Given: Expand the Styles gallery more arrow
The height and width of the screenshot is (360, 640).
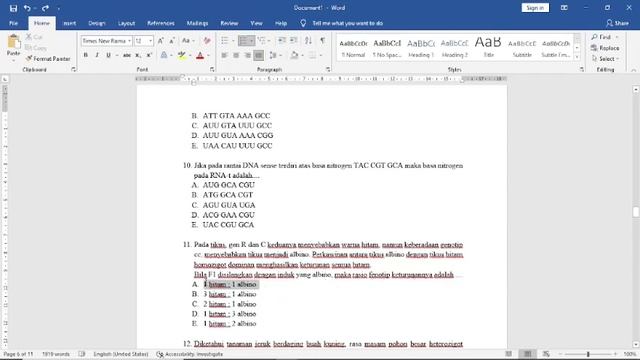Looking at the screenshot, I should pos(577,58).
